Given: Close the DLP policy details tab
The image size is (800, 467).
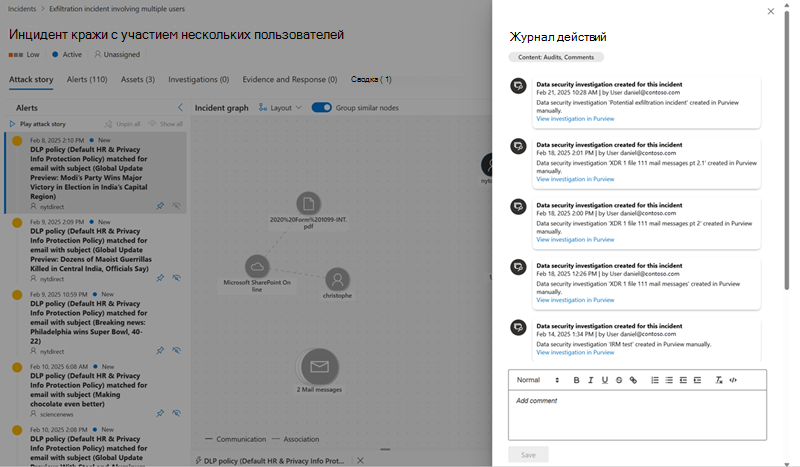Looking at the screenshot, I should 360,460.
